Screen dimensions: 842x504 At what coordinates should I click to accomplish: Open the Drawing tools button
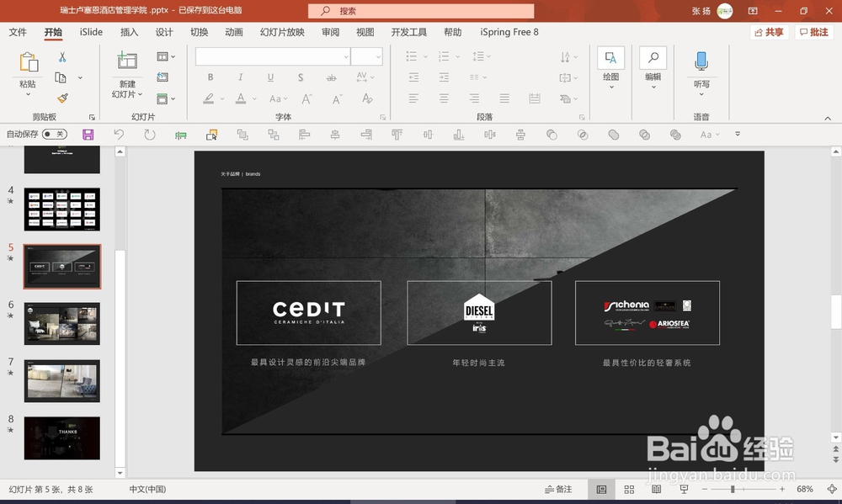[x=610, y=67]
